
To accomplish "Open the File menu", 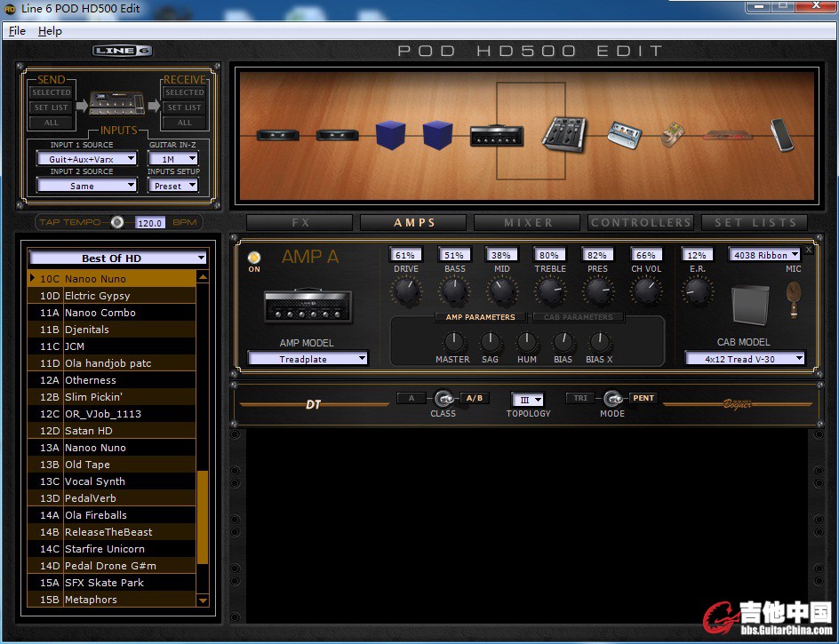I will coord(17,31).
